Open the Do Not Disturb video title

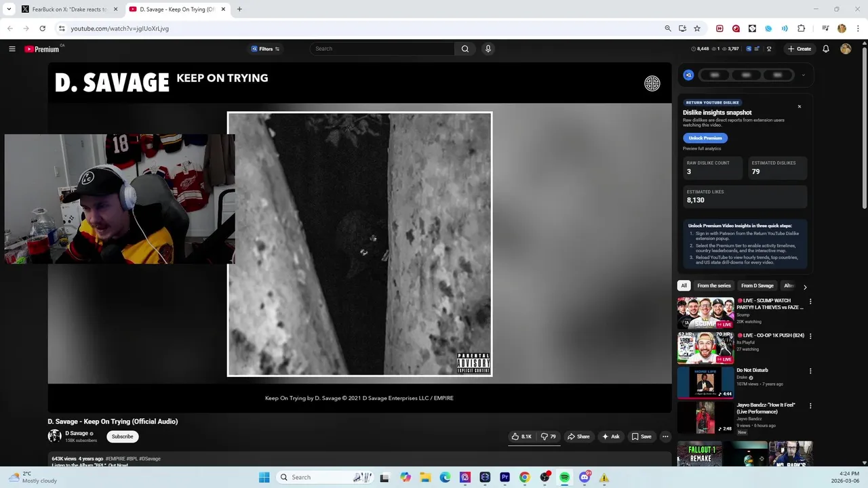tap(752, 370)
